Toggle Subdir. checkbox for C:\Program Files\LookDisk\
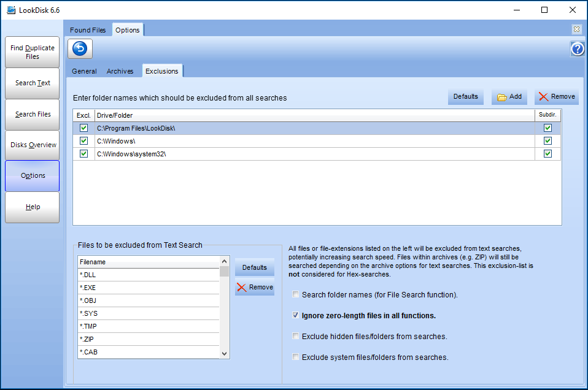This screenshot has height=390, width=588. pos(548,128)
